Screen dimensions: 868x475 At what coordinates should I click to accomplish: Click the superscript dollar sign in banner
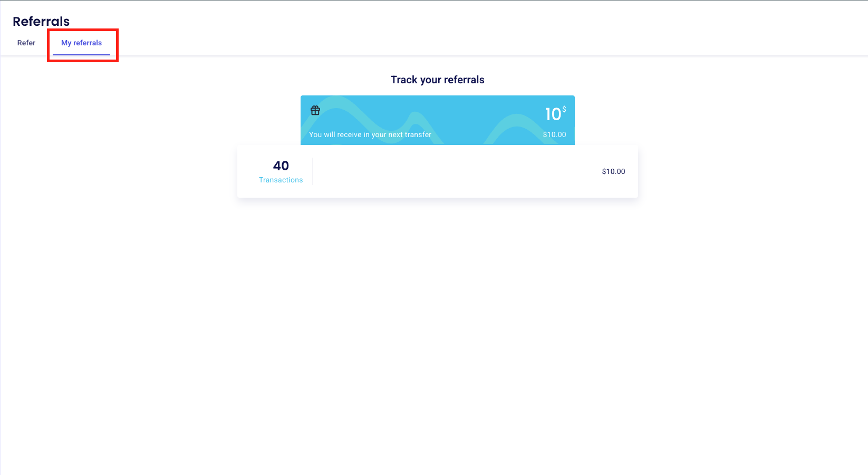pos(564,109)
